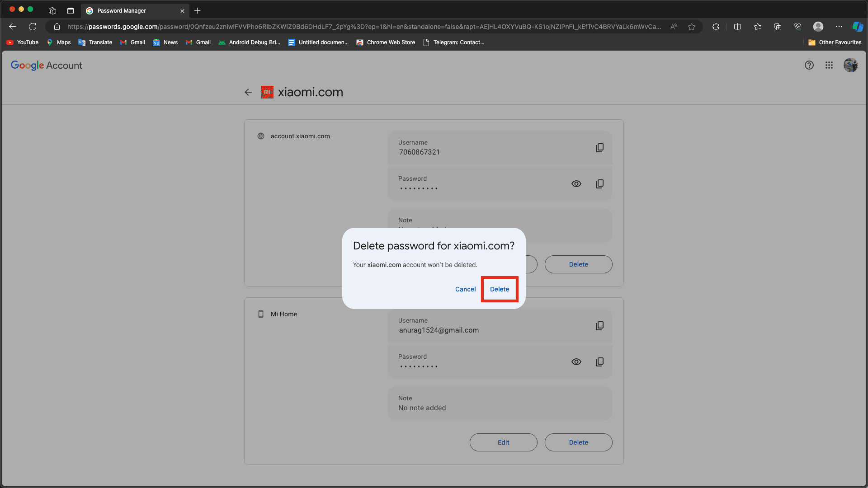The image size is (868, 488).
Task: Open the Google apps grid
Action: click(829, 65)
